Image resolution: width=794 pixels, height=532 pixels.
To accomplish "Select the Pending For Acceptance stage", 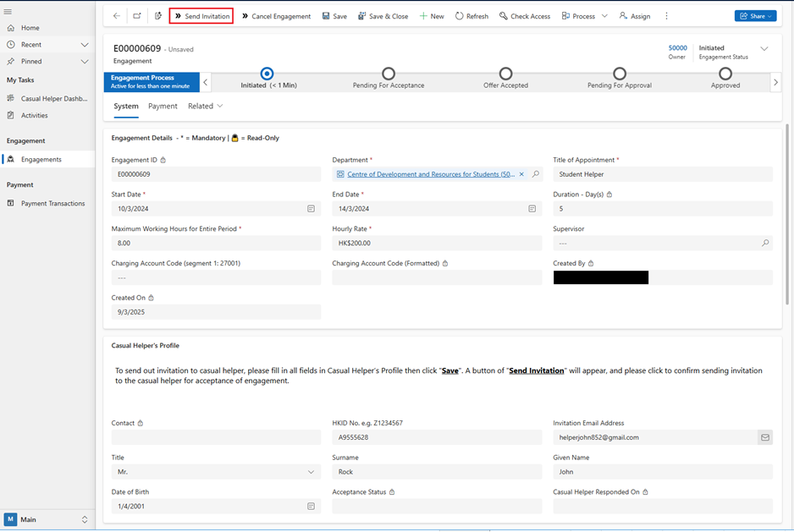I will coord(389,74).
